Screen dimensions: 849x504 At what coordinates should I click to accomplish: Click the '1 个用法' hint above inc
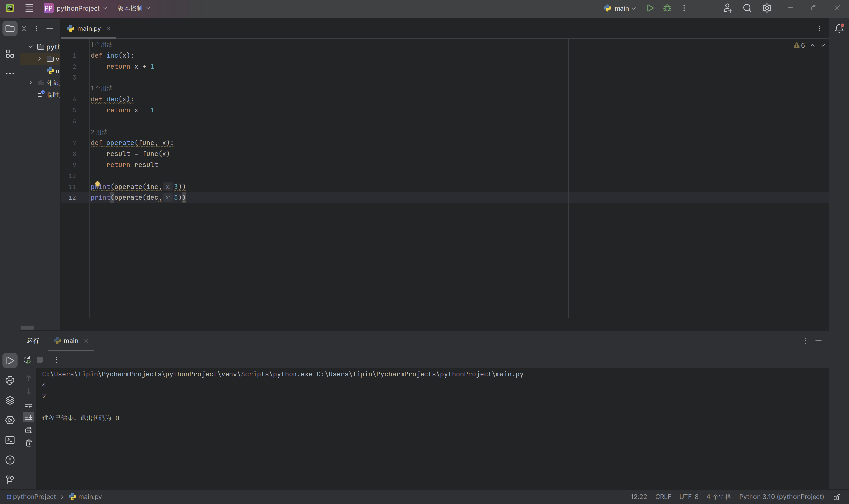101,44
